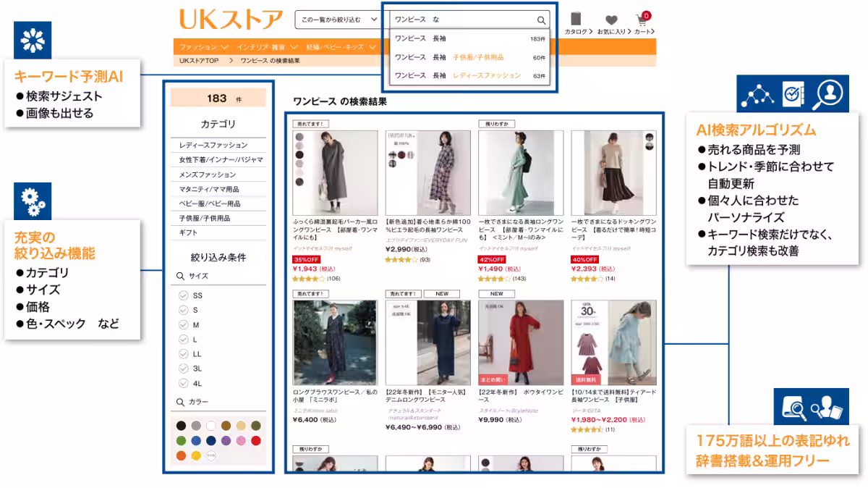Screen dimensions: 868x488
Task: Open gray parka dress product image
Action: (335, 172)
